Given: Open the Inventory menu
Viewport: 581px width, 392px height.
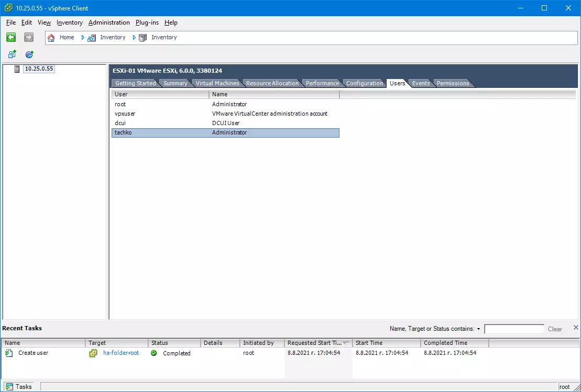Looking at the screenshot, I should [x=70, y=23].
